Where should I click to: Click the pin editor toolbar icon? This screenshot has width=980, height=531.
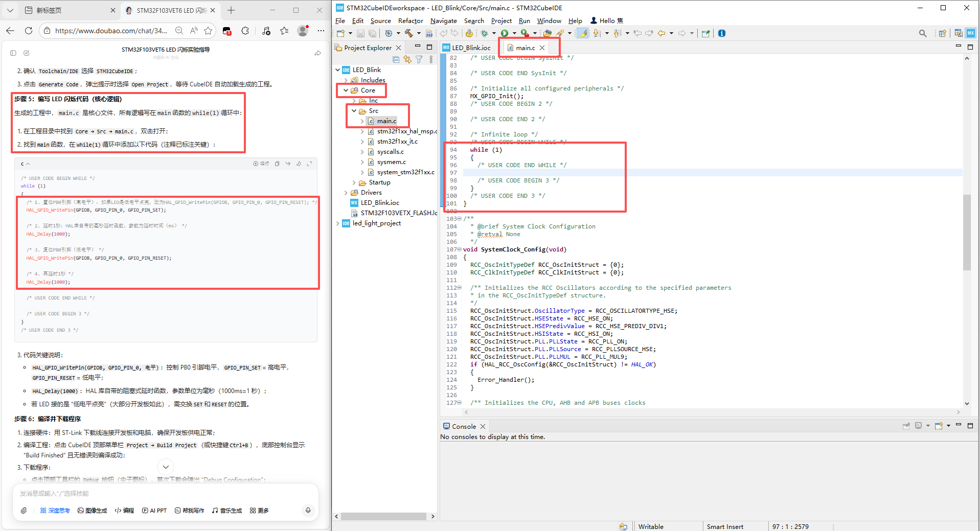(x=705, y=33)
